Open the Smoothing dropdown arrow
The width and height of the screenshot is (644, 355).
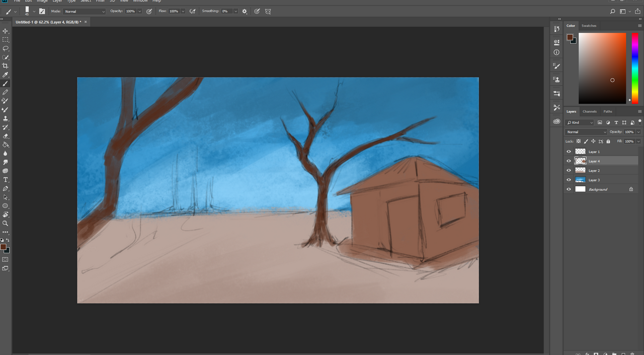[235, 11]
